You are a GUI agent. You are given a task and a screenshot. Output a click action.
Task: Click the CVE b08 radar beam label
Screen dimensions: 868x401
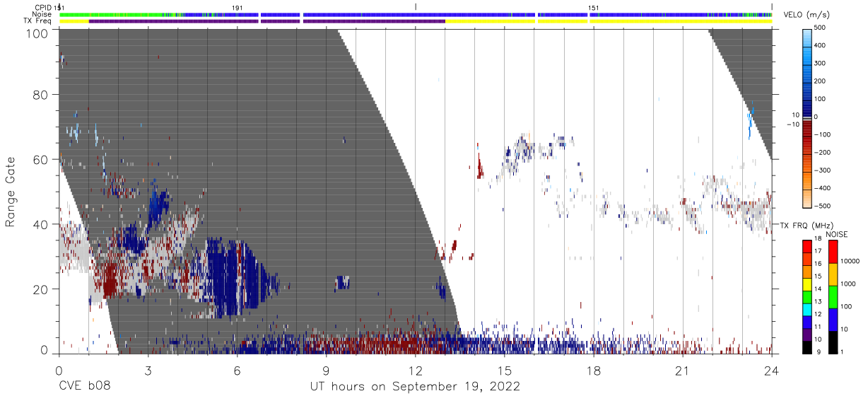pos(84,387)
